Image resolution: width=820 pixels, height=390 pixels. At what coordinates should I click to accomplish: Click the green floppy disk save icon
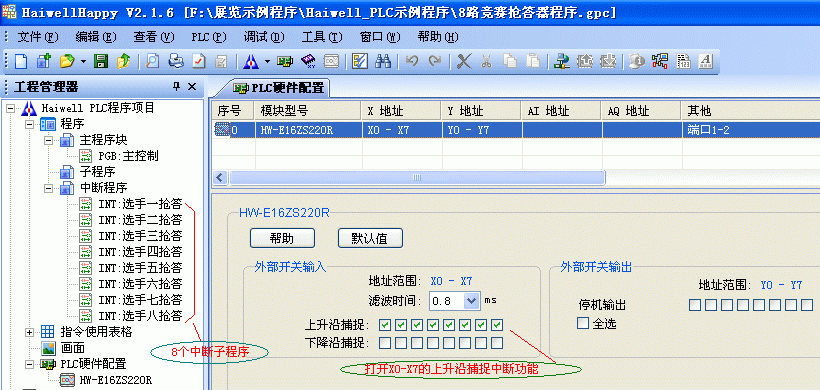click(x=100, y=61)
